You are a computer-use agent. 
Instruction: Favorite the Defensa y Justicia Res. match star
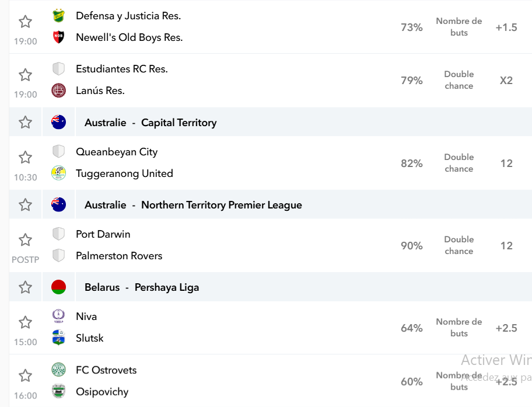coord(25,22)
